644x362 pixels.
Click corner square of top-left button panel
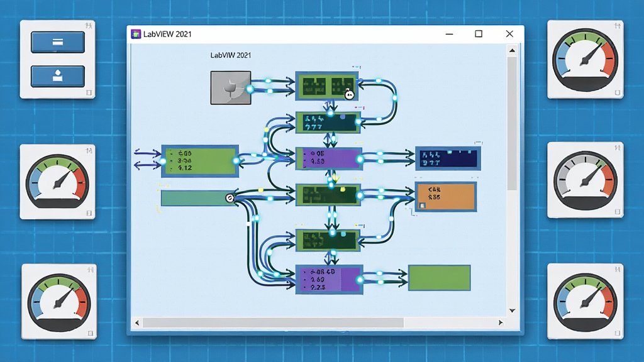click(89, 93)
